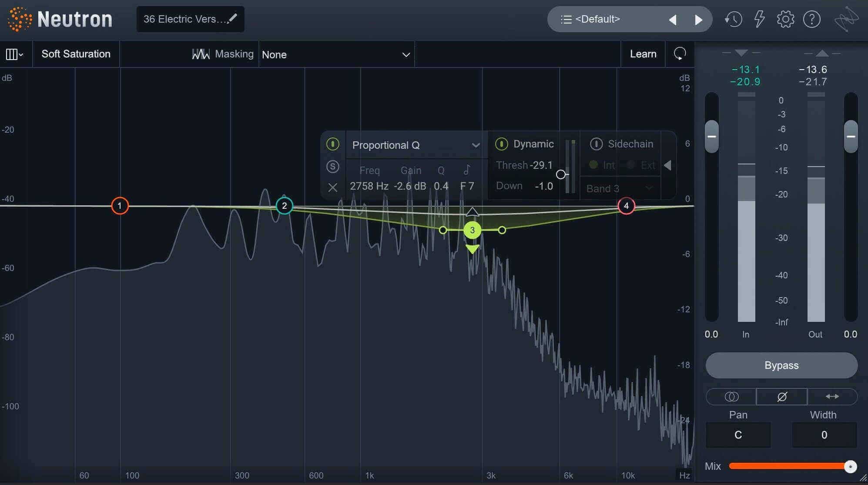The image size is (868, 485).
Task: Click the input gain value 0.0 under In meter
Action: [711, 334]
